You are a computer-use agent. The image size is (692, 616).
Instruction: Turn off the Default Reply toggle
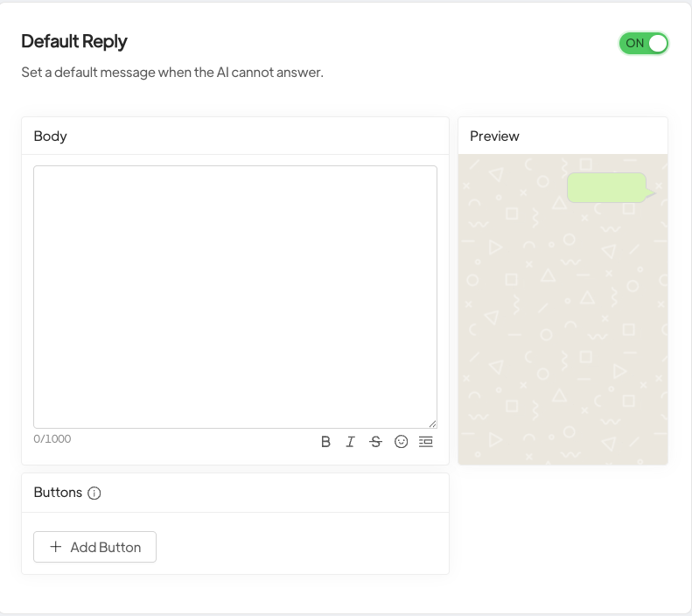click(644, 43)
